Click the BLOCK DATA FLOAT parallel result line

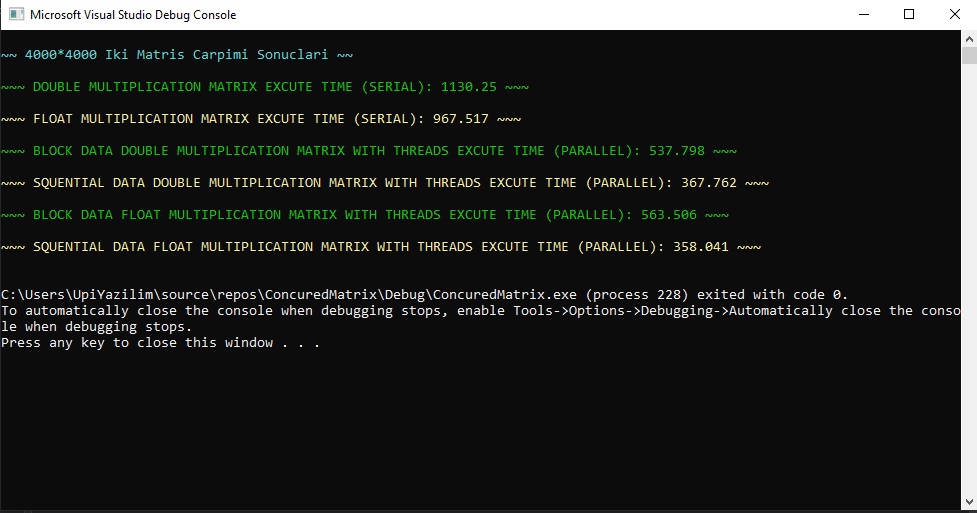pos(365,215)
